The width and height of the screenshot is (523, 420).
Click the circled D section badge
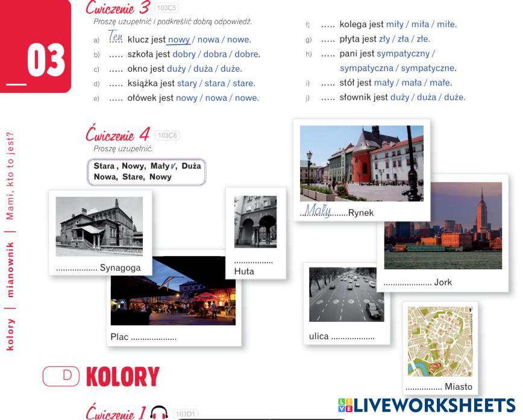coord(61,375)
